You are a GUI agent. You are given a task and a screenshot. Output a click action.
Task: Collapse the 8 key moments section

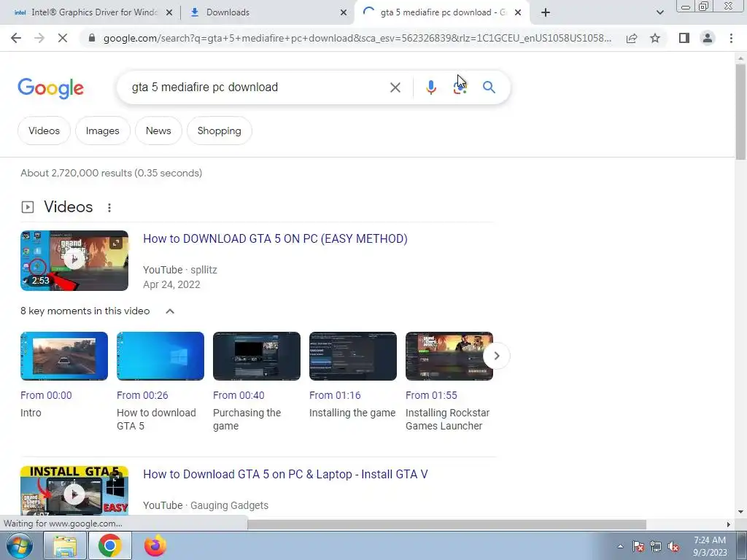[x=169, y=311]
